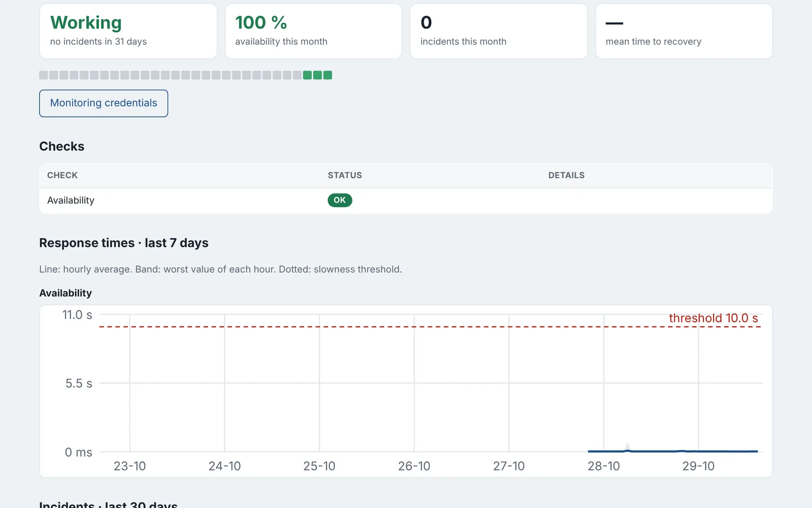Image resolution: width=812 pixels, height=508 pixels.
Task: Click the 27-10 date label on chart
Action: coord(509,466)
